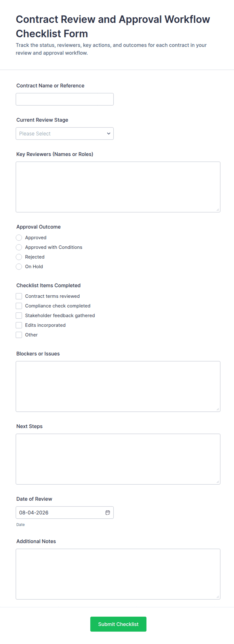
Task: Select the Approved radio option
Action: (19, 238)
